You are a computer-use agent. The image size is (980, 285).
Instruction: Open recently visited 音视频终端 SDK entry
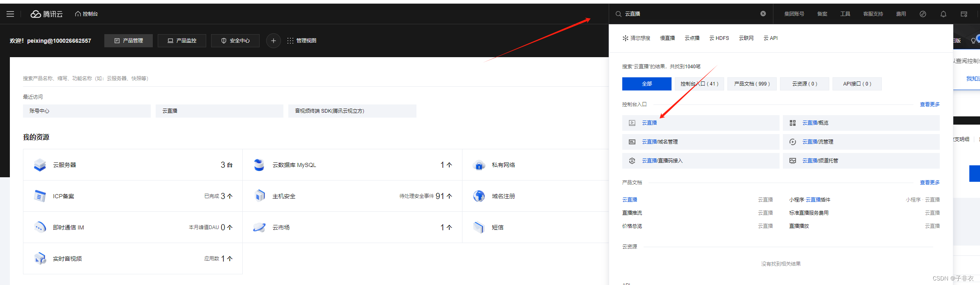(352, 111)
